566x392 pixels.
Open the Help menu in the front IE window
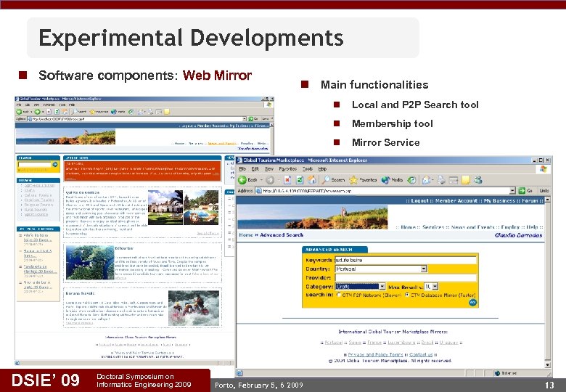click(x=322, y=169)
